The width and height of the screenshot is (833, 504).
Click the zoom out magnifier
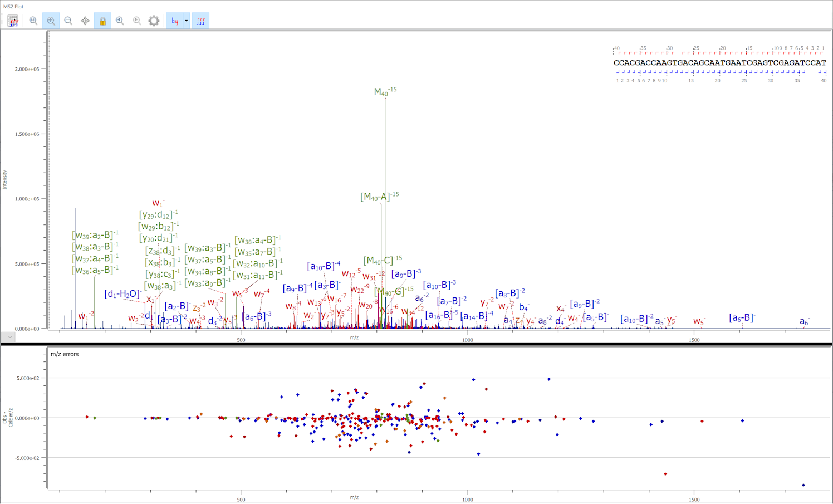click(x=68, y=21)
